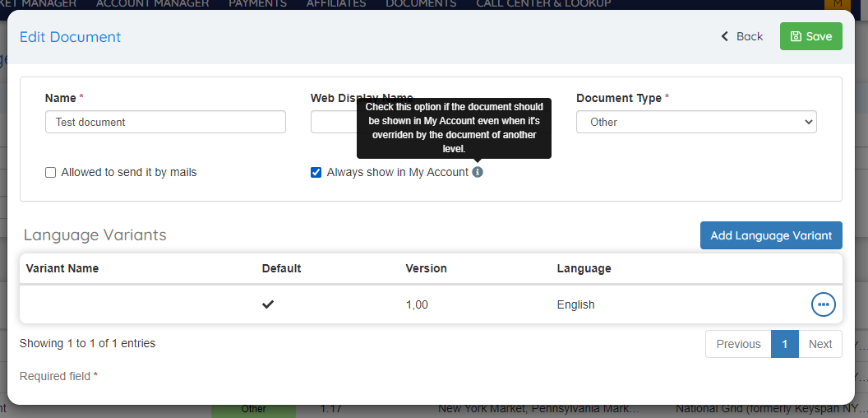Open Call Center & Lookup menu
Screen dimensions: 868x418
click(543, 4)
